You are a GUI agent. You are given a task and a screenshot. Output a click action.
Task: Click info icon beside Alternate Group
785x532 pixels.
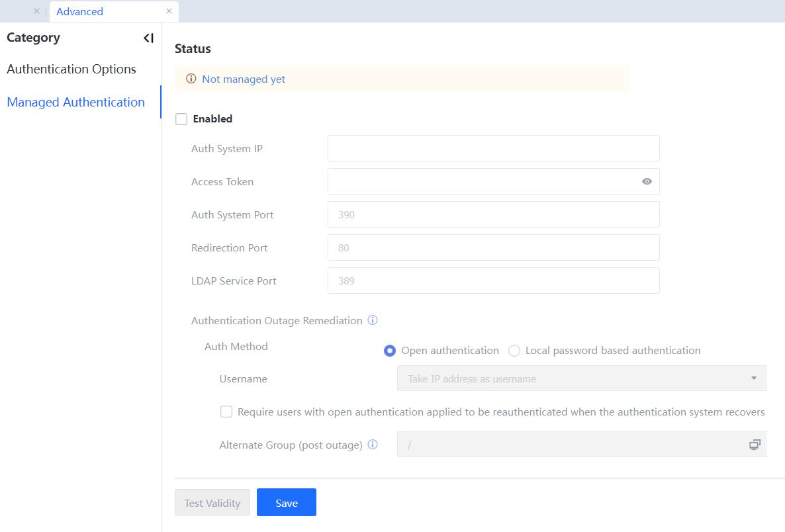coord(373,445)
